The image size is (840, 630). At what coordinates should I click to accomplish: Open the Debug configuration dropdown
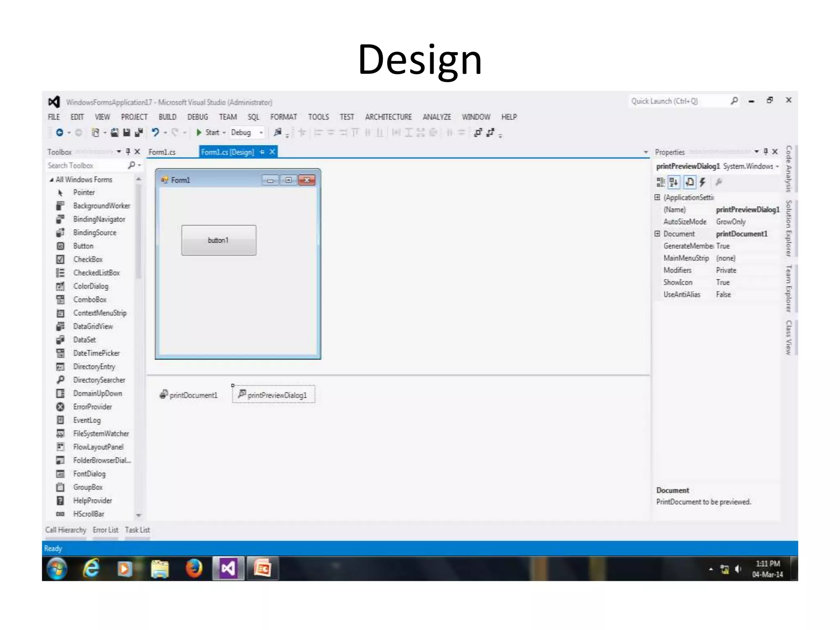click(261, 132)
